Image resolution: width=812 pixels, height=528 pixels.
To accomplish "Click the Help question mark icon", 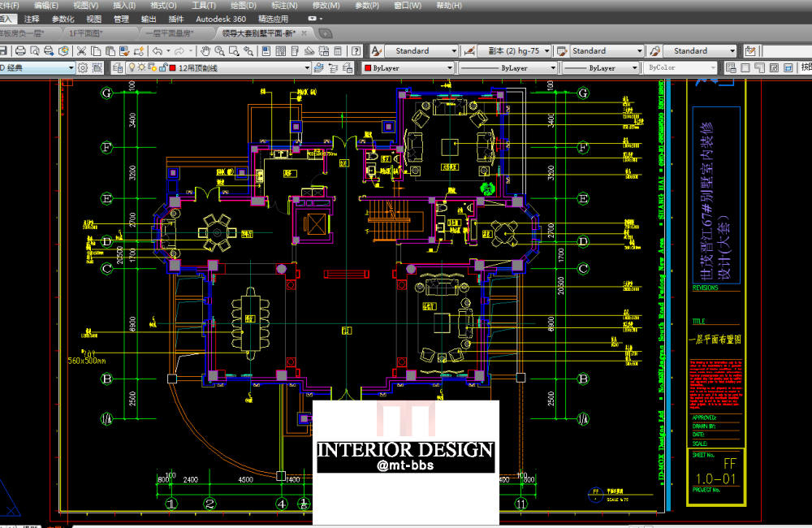I will pos(356,50).
